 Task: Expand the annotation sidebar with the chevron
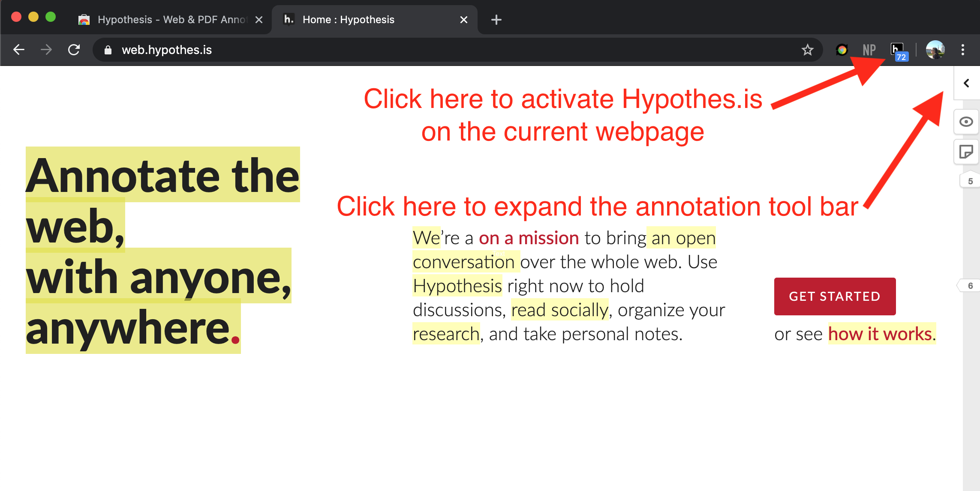tap(966, 83)
